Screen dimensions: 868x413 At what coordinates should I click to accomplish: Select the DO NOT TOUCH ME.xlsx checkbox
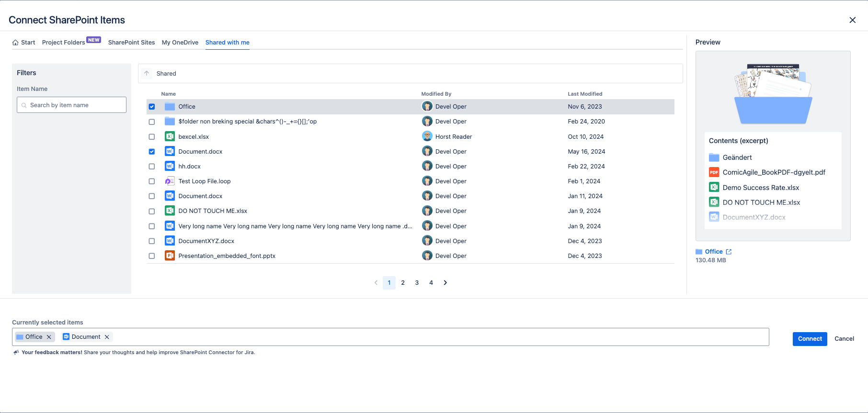point(152,211)
